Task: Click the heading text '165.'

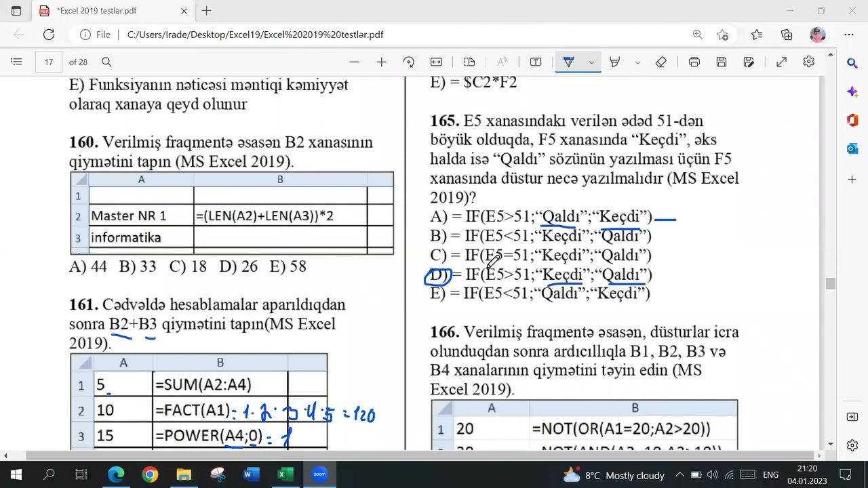Action: (x=445, y=121)
